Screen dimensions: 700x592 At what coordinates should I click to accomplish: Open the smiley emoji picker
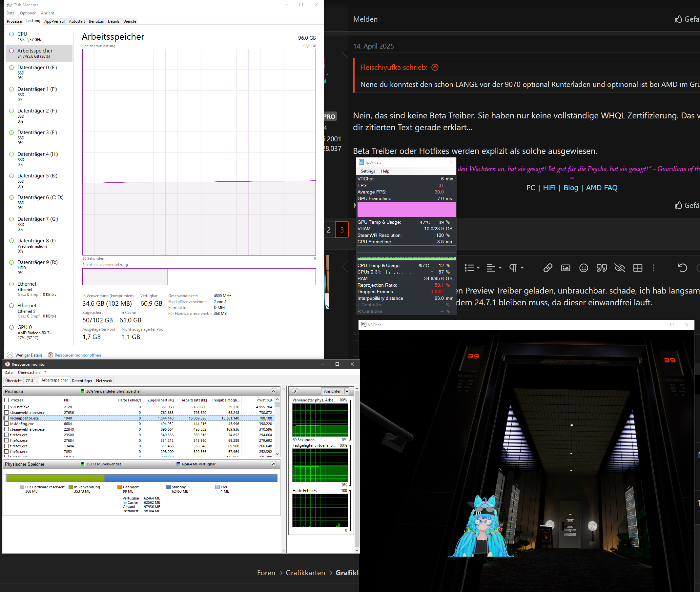tap(584, 268)
